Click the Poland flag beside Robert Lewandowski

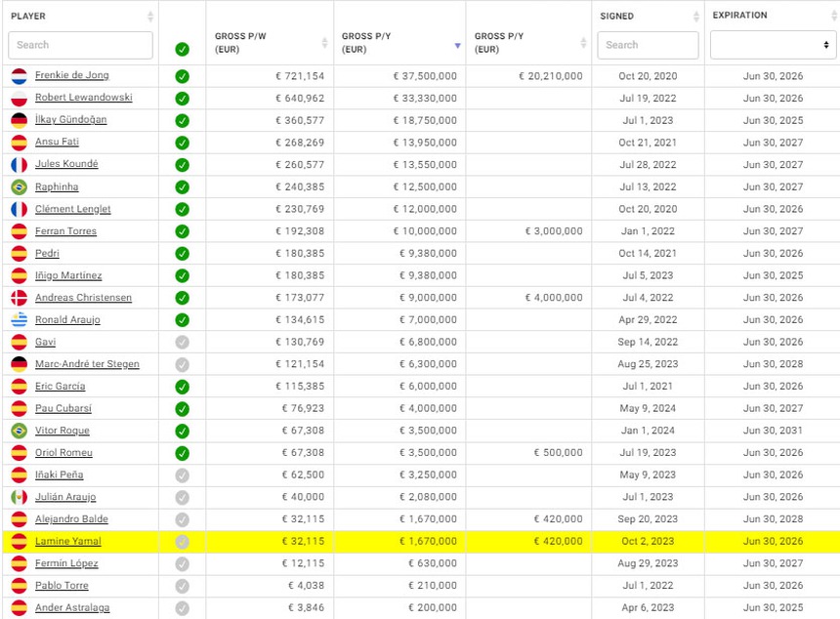pos(19,98)
